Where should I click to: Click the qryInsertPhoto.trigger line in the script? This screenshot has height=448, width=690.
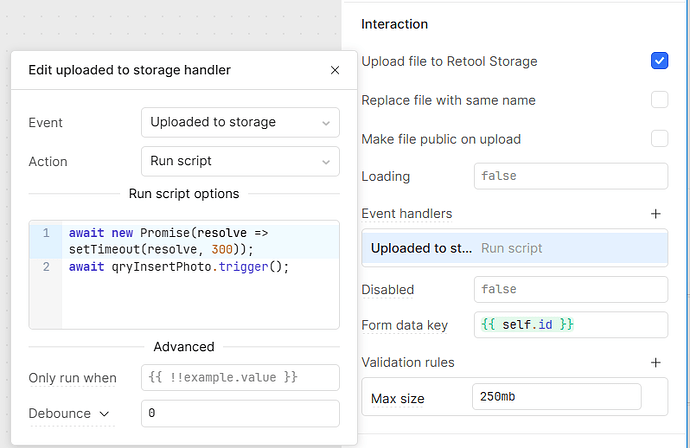click(178, 267)
